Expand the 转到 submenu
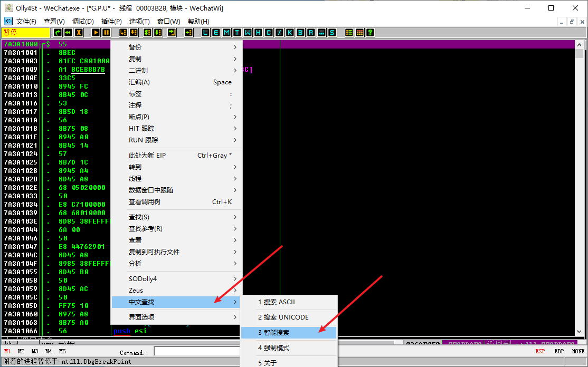Image resolution: width=588 pixels, height=367 pixels. [176, 167]
